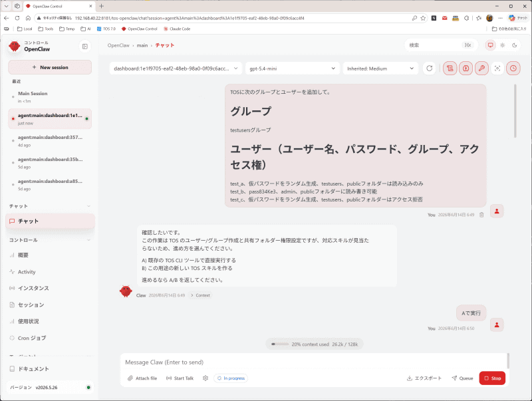Click the chat vertical scrollbar

[x=515, y=111]
